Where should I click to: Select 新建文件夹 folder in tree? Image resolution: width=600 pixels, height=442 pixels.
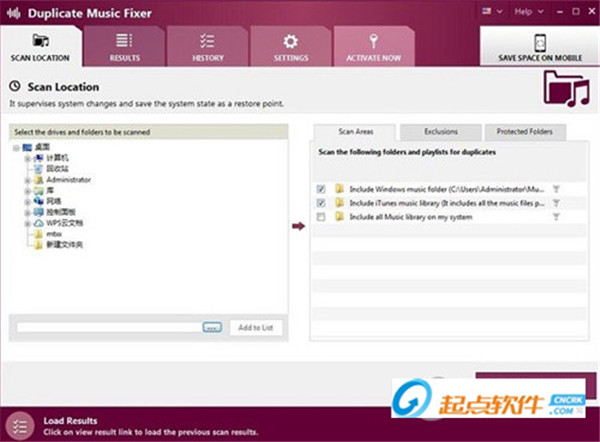tap(65, 245)
